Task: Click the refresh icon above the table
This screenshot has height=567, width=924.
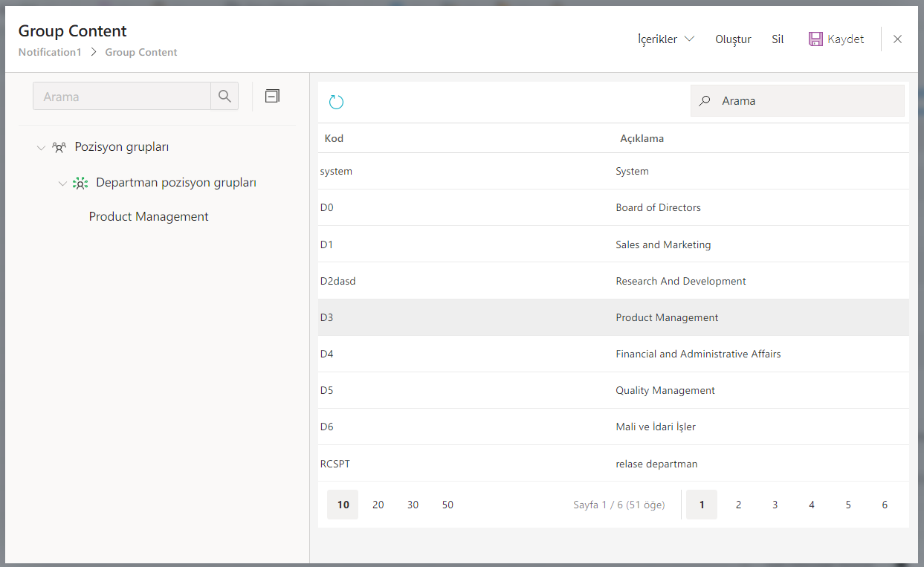Action: (336, 102)
